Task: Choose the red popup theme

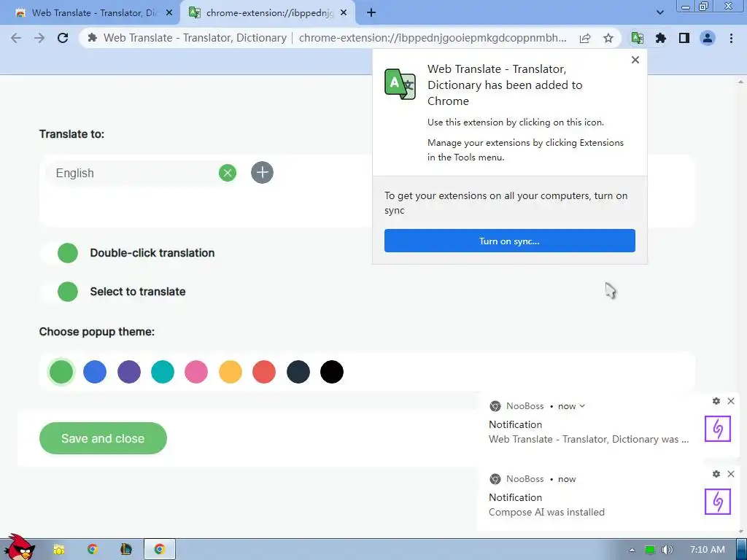Action: [264, 372]
